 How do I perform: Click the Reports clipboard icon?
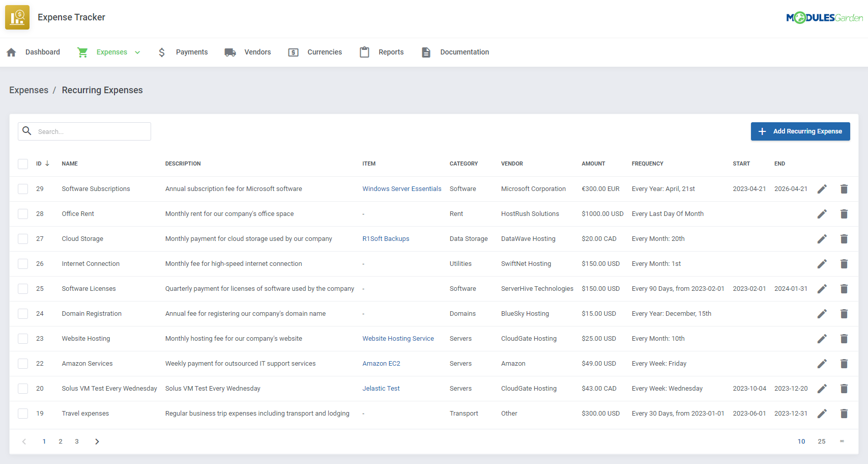364,52
